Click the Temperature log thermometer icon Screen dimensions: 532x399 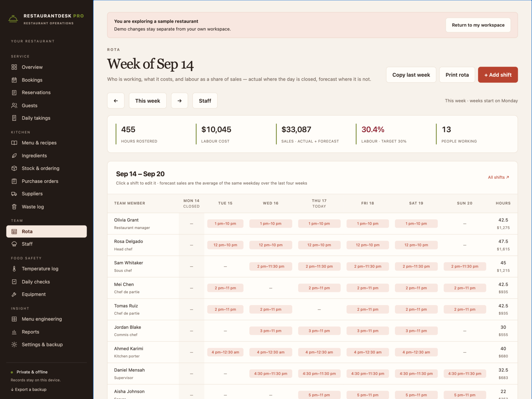point(14,268)
